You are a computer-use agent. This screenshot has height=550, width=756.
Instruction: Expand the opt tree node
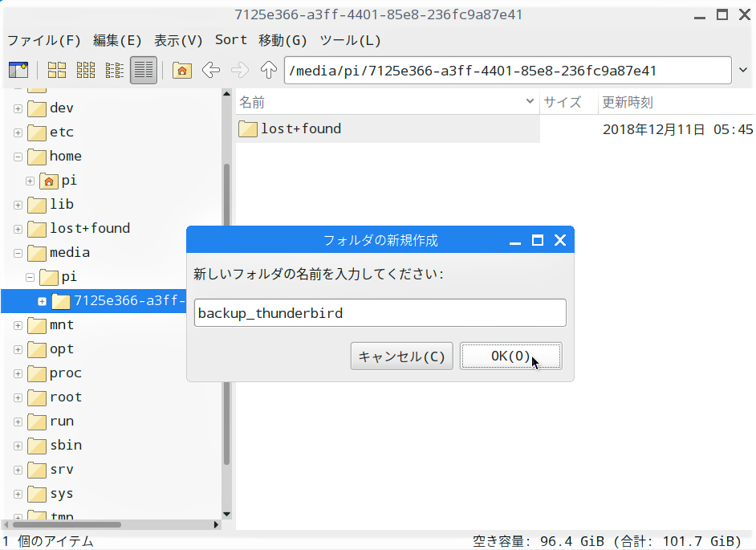tap(18, 350)
